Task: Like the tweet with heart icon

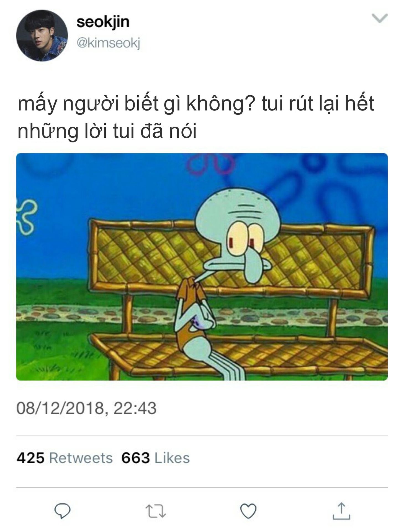Action: click(x=248, y=511)
